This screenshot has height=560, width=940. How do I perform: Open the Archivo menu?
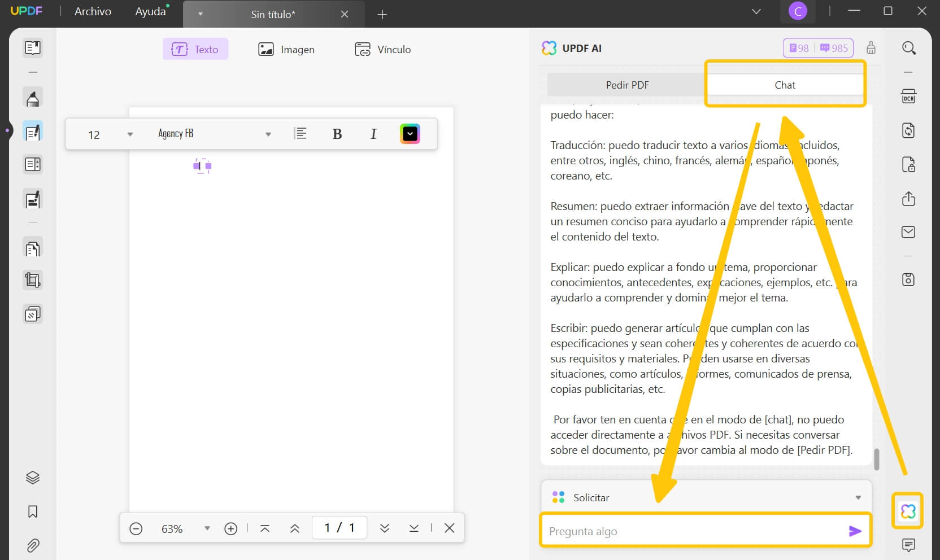(x=93, y=11)
